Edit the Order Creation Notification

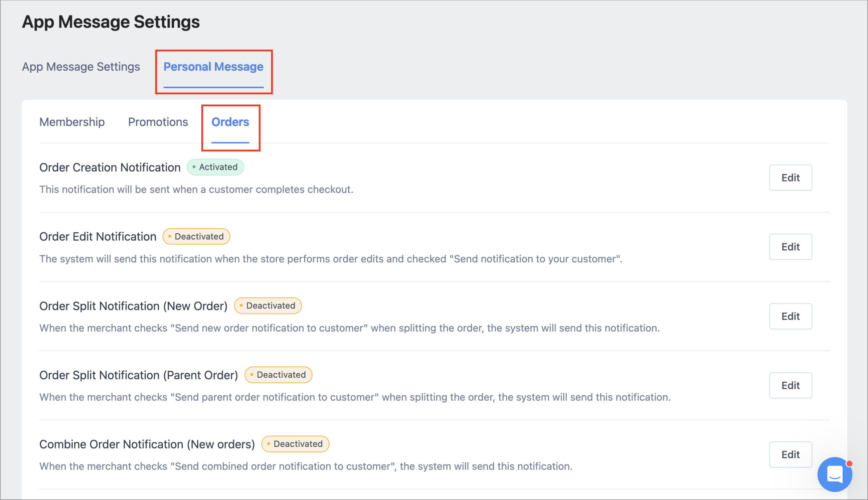790,177
